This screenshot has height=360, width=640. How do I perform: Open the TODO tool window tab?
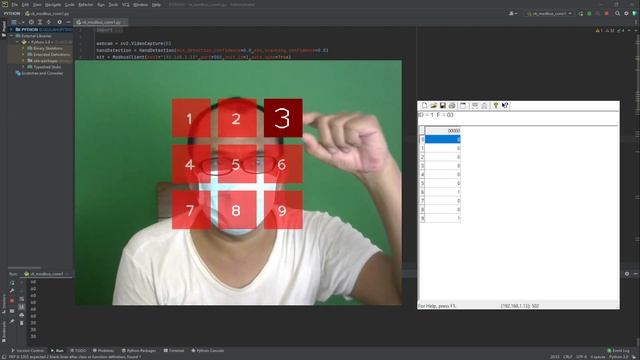(79, 351)
